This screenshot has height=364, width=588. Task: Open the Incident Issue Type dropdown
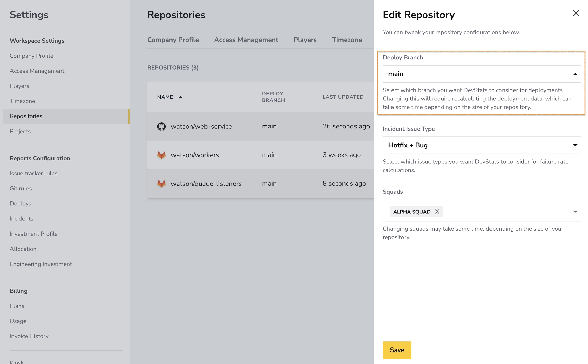[482, 145]
